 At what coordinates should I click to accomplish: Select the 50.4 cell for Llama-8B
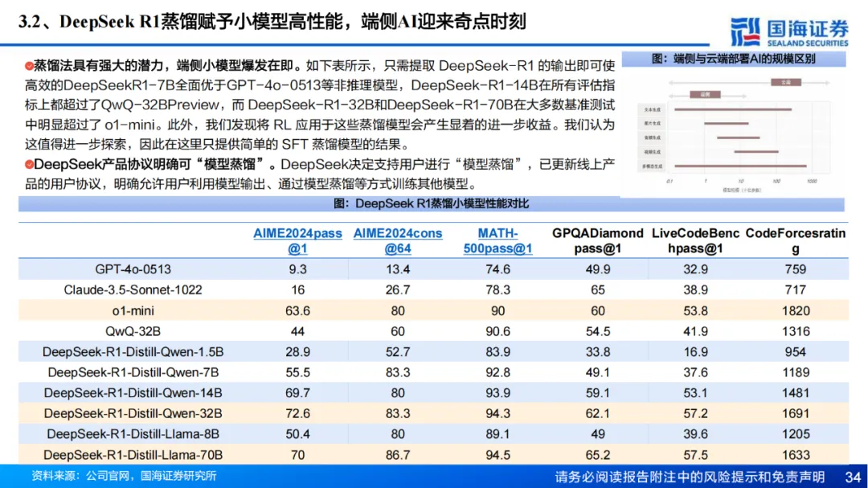297,433
